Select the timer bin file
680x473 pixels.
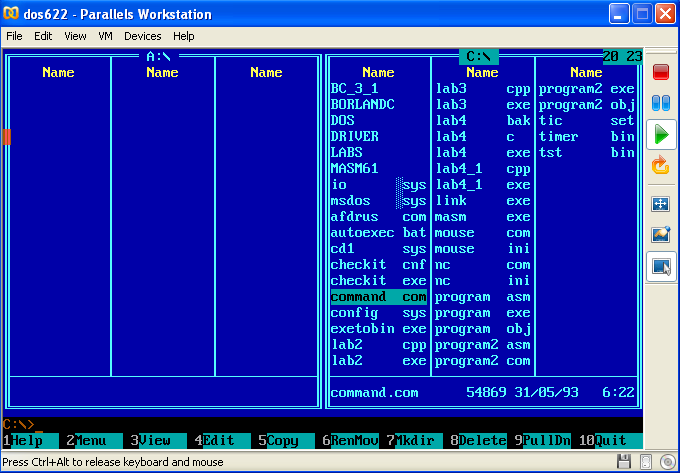pyautogui.click(x=587, y=137)
